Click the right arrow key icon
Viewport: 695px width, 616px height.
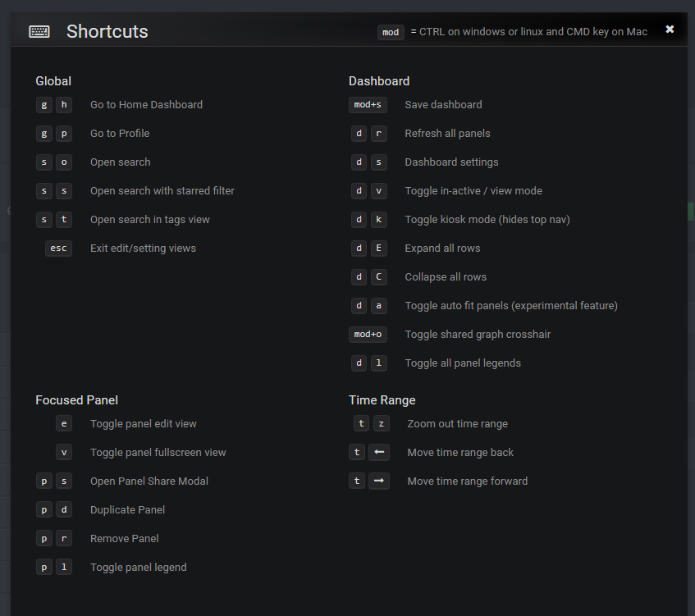378,481
